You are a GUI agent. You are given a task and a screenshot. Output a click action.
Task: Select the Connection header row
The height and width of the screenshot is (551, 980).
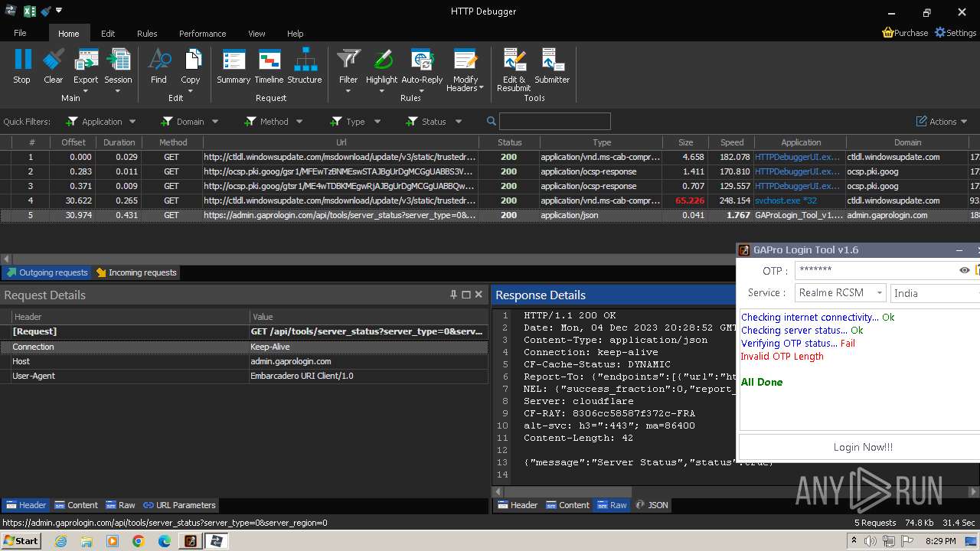coord(244,347)
